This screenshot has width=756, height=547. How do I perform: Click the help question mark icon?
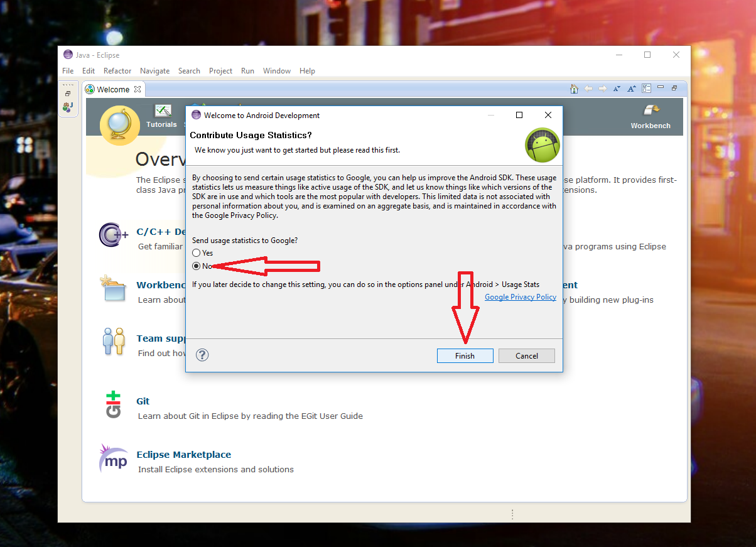click(x=202, y=355)
